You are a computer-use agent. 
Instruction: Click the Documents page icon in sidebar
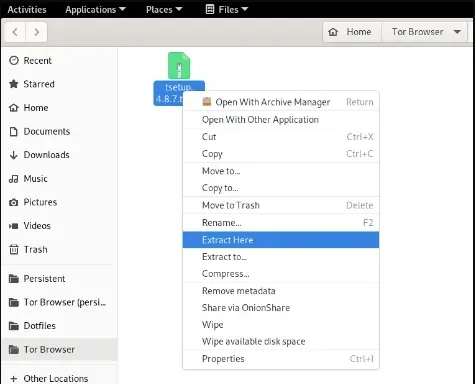coord(14,131)
